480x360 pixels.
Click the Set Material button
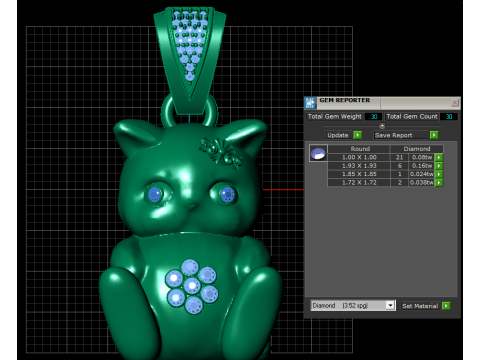420,306
